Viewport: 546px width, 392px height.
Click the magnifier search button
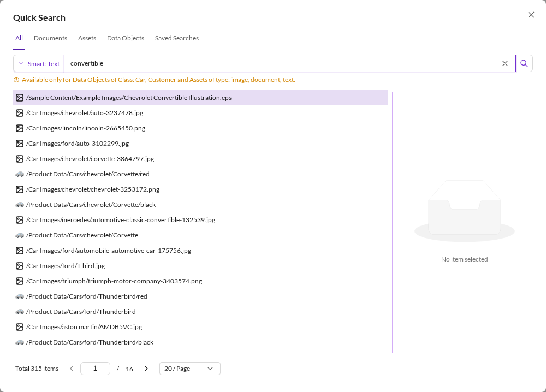[524, 63]
